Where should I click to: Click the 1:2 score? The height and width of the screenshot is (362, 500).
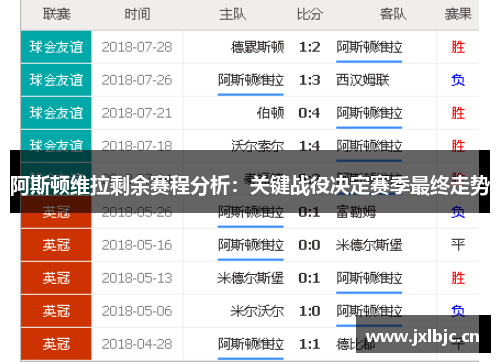309,47
